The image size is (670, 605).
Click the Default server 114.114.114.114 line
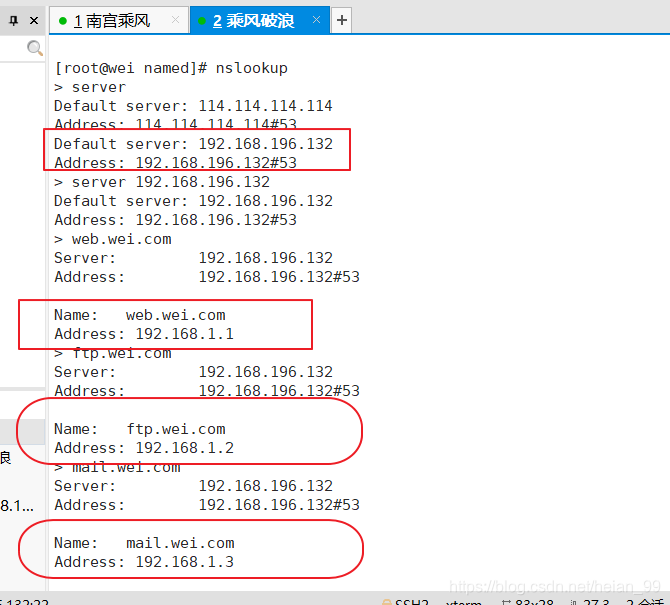click(x=193, y=106)
